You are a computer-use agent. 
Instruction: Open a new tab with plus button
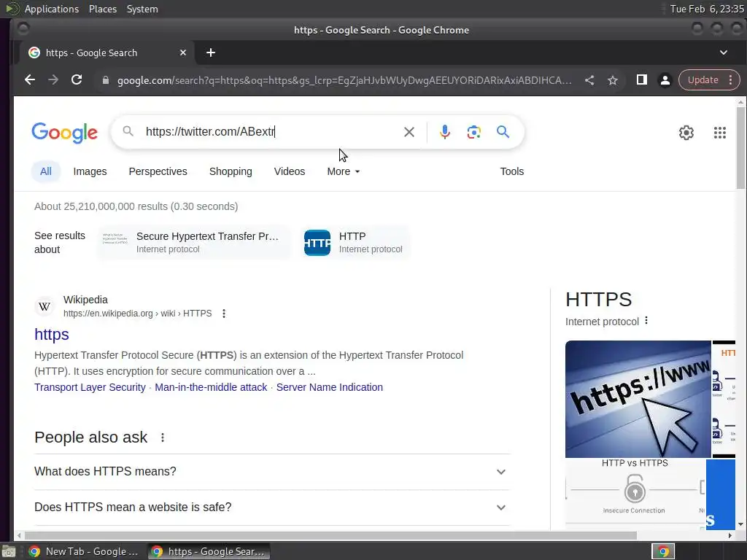click(211, 52)
